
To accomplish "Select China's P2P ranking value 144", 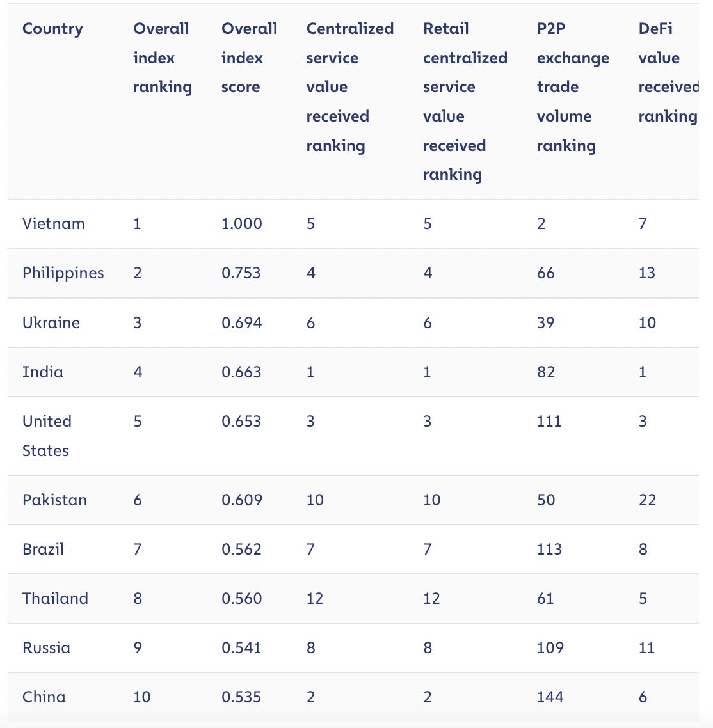I will point(550,697).
